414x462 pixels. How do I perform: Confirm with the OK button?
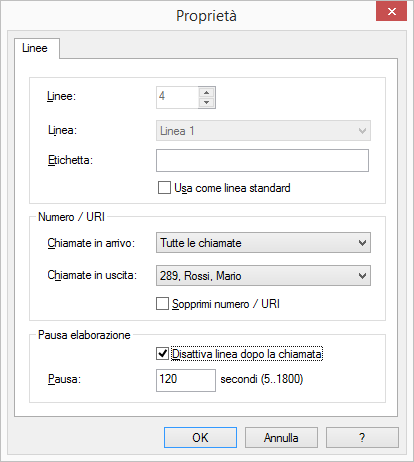point(200,437)
